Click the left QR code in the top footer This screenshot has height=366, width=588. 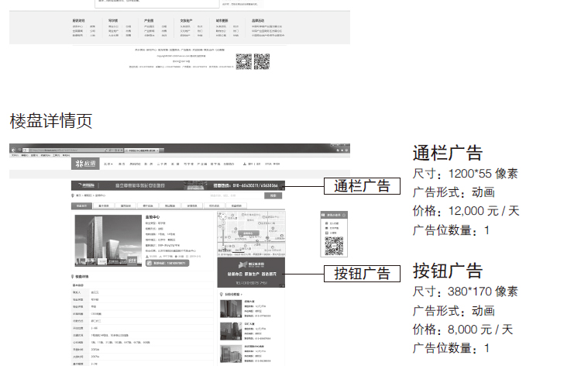point(243,62)
